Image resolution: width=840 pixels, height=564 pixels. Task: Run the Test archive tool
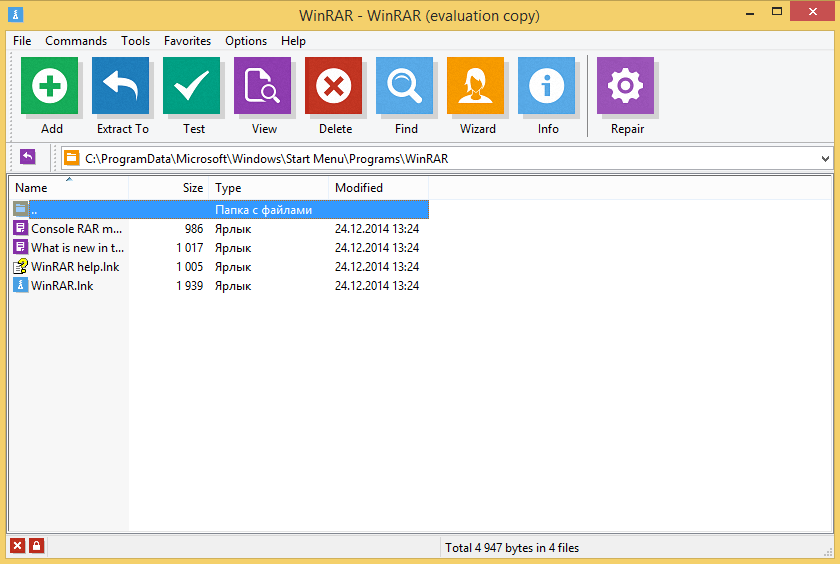pos(191,86)
